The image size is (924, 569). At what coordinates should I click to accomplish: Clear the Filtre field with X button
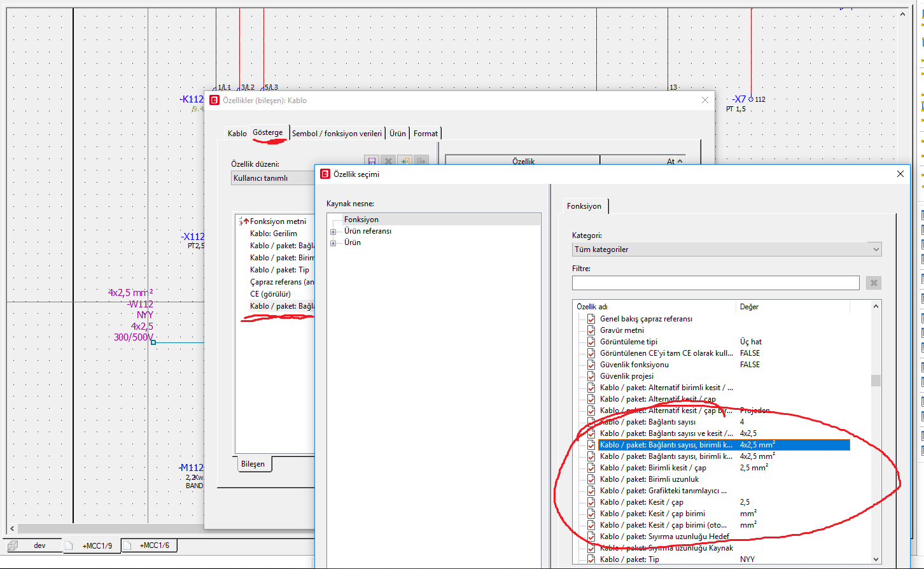click(873, 283)
